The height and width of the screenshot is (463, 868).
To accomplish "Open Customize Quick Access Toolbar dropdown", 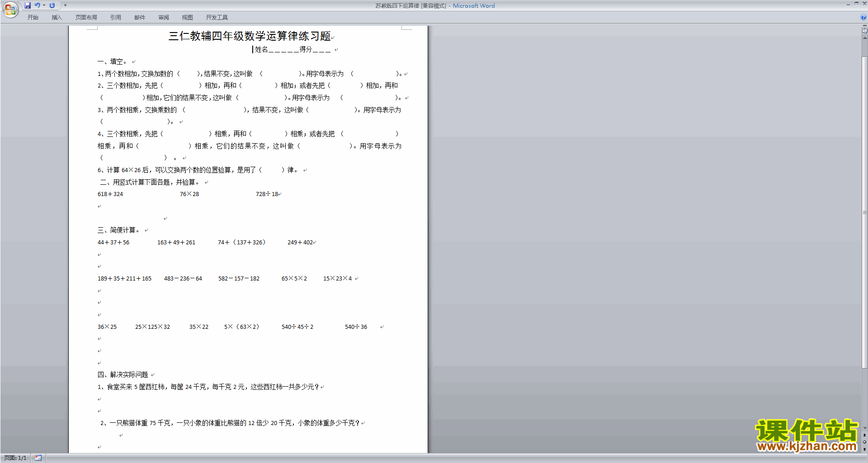I will (x=65, y=5).
